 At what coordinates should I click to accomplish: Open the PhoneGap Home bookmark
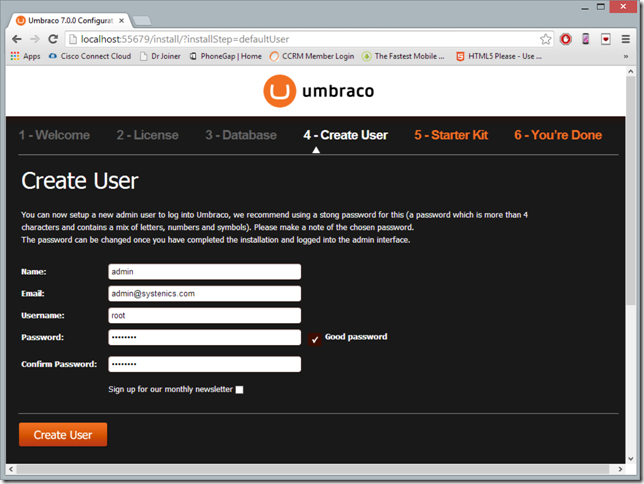[x=225, y=56]
